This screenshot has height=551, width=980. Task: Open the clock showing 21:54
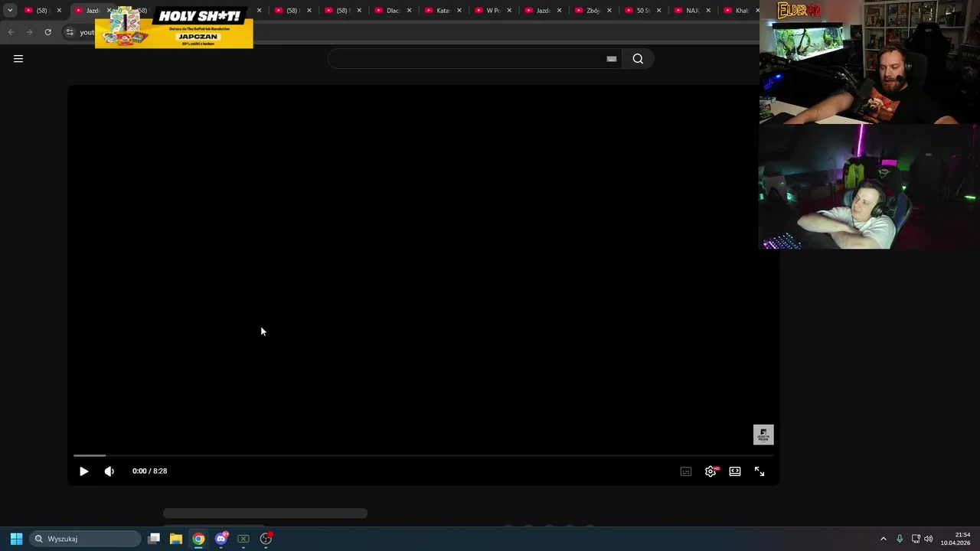955,539
